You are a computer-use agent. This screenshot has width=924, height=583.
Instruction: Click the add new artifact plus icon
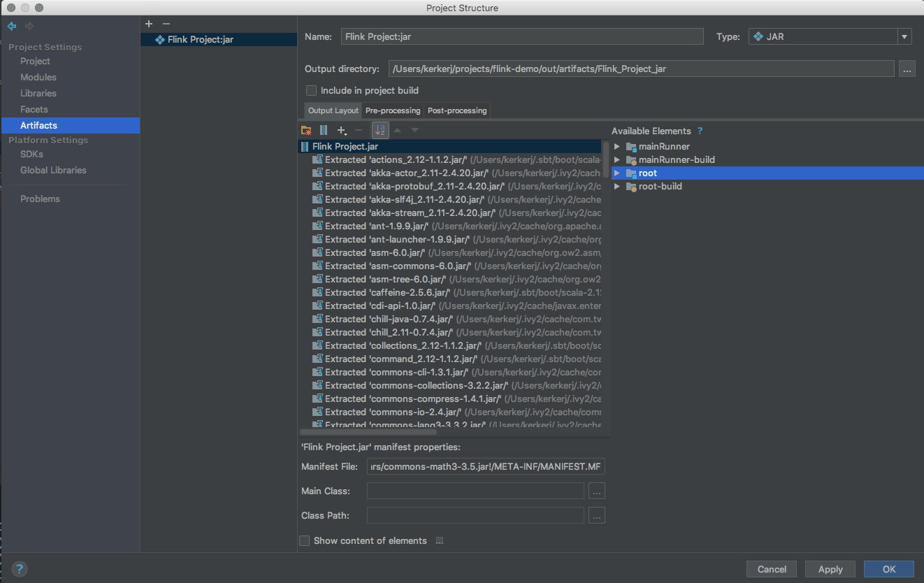click(x=149, y=24)
